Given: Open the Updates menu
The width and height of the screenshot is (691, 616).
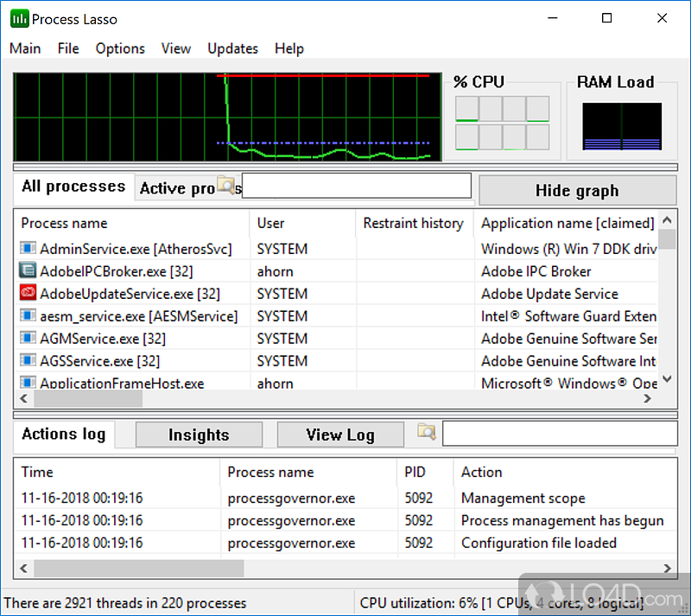Looking at the screenshot, I should point(232,48).
